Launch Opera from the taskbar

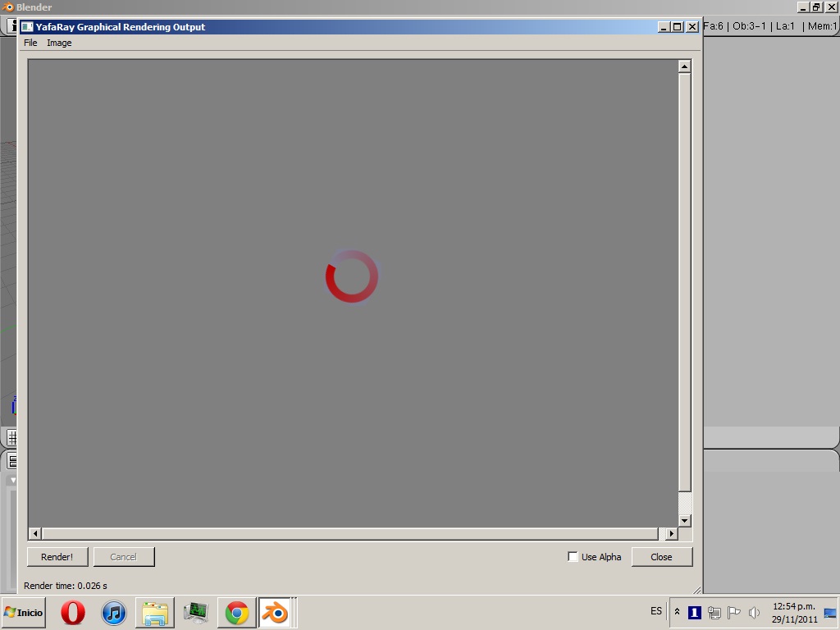73,612
